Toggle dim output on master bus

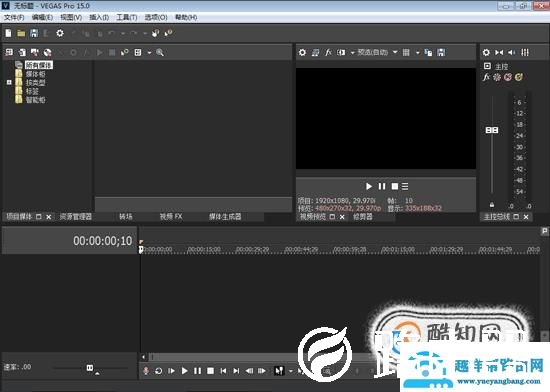512,53
